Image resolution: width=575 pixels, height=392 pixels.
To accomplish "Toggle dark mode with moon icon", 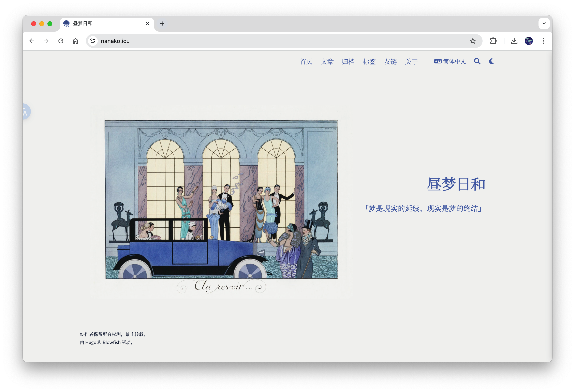I will coord(491,61).
